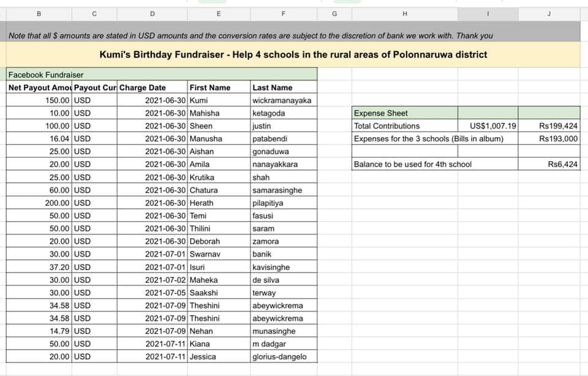Click the first name Kumi cell
This screenshot has height=376, width=588.
click(x=219, y=100)
